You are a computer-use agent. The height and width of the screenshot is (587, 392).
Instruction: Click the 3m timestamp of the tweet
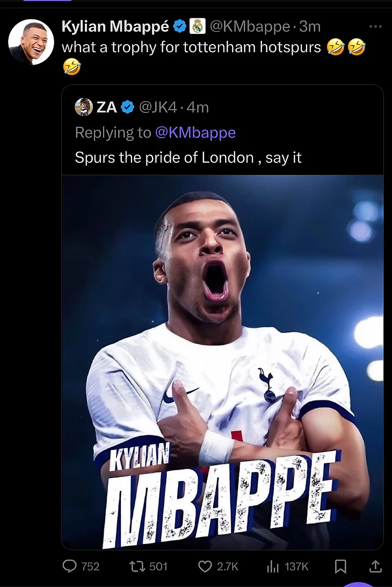pyautogui.click(x=310, y=26)
